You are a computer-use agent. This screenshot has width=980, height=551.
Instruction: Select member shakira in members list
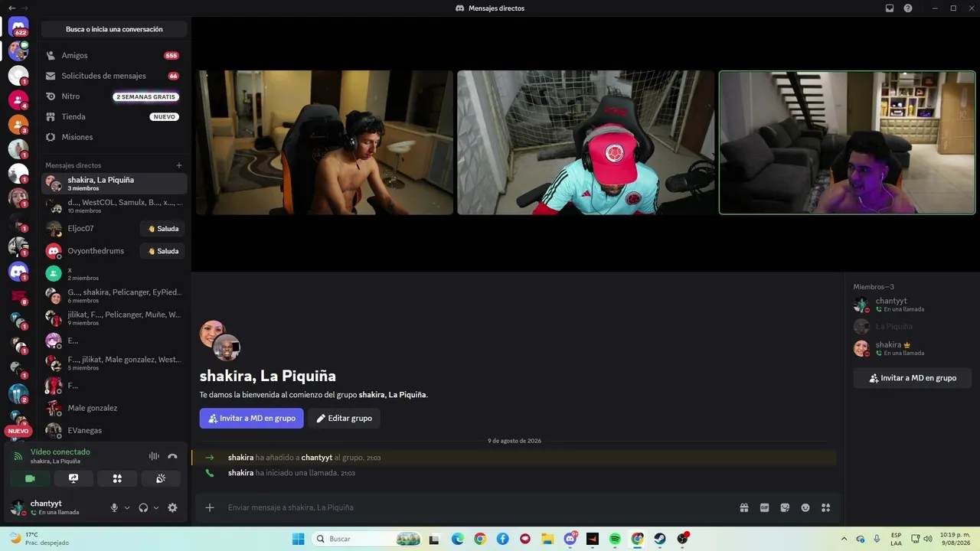913,348
